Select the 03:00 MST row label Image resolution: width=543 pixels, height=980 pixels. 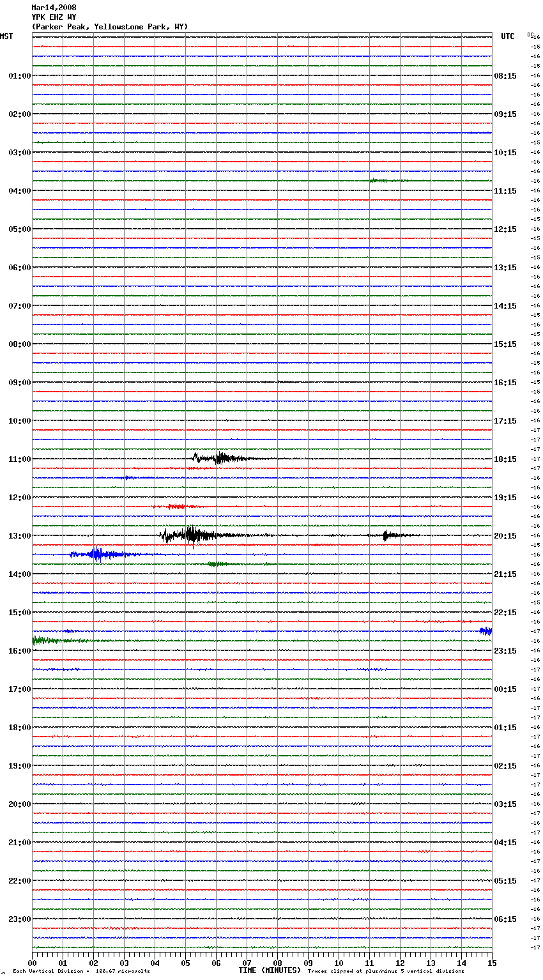pos(19,153)
